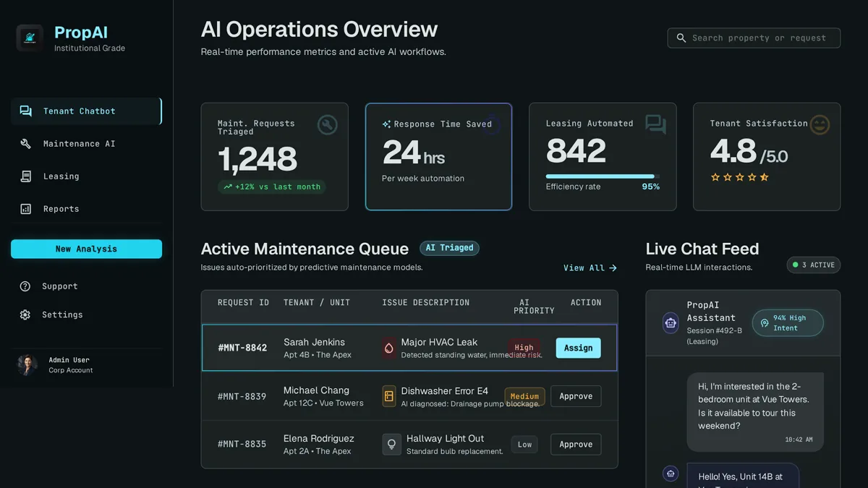This screenshot has width=868, height=488.
Task: Click the icon inside 94% High Intent badge
Action: click(x=765, y=323)
